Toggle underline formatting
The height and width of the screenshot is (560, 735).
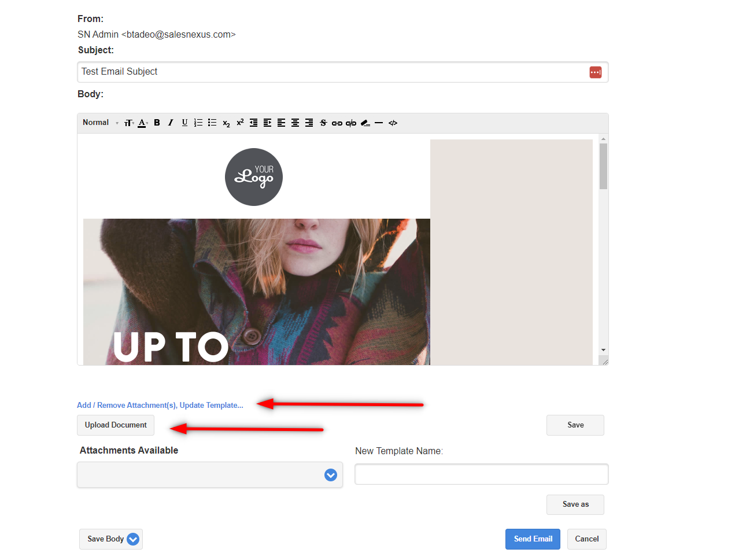coord(184,123)
